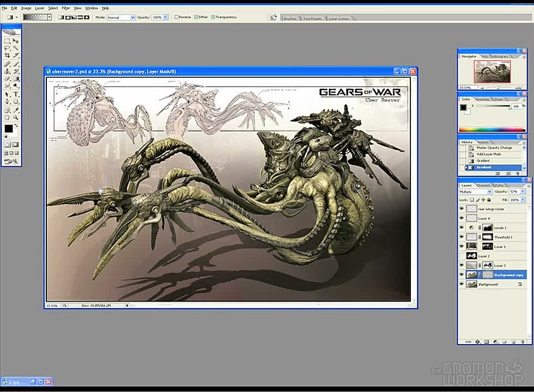Select the Magic Wand tool
This screenshot has height=392, width=534.
tap(16, 48)
